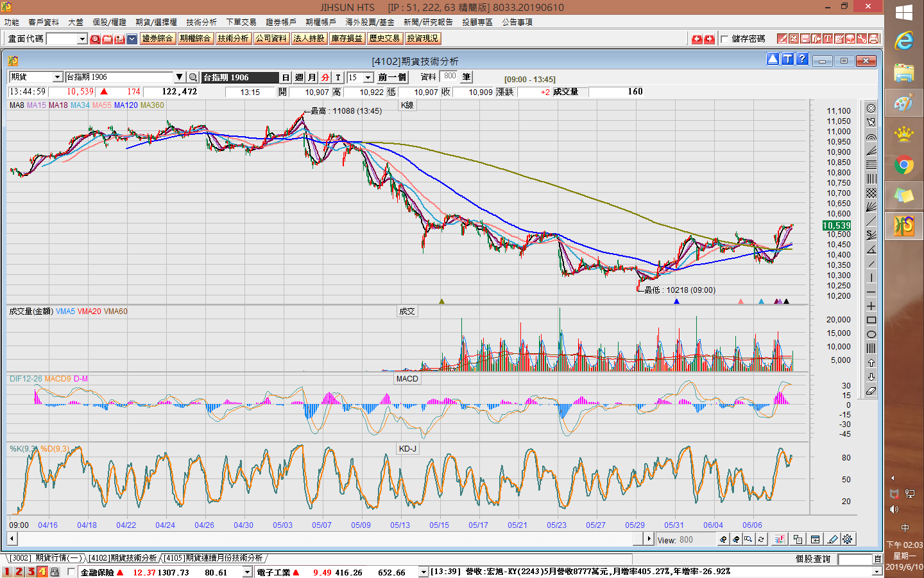Click the blue T icon in chart header
Image resolution: width=924 pixels, height=578 pixels.
coord(787,59)
